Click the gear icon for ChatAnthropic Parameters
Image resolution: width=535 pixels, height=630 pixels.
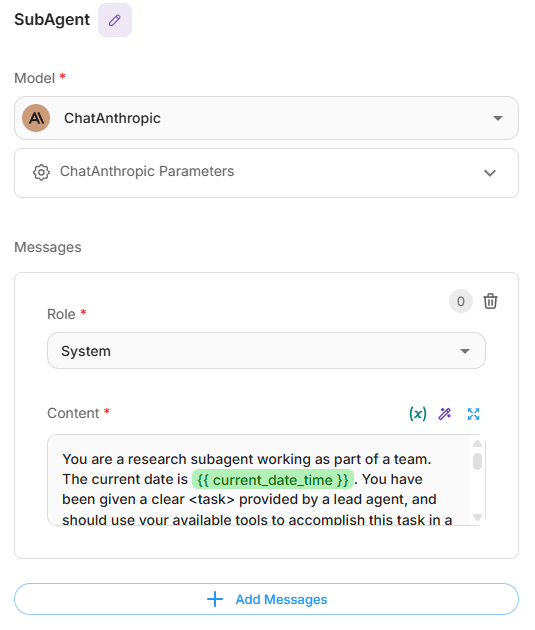(x=41, y=172)
